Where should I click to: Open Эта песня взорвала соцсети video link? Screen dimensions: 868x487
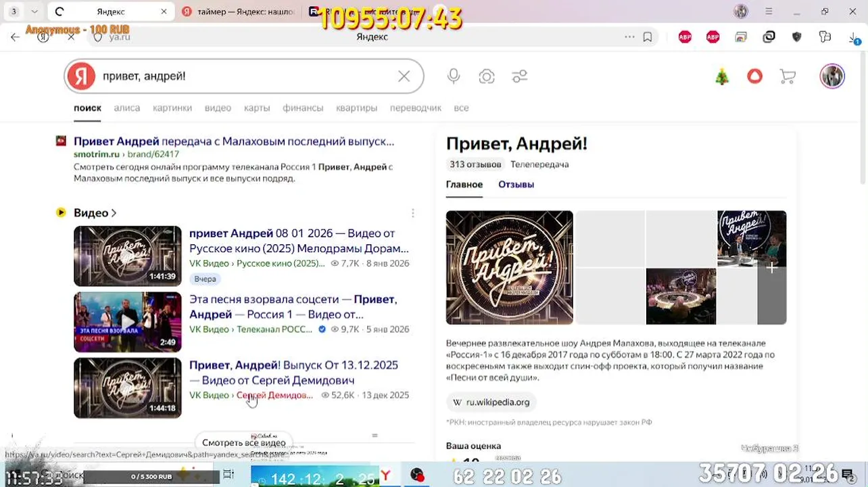(x=293, y=306)
